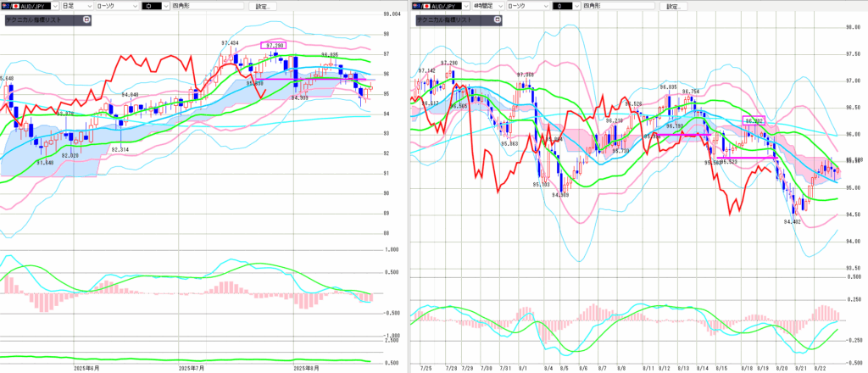Click the 92.020 price label on daily chart

71,156
